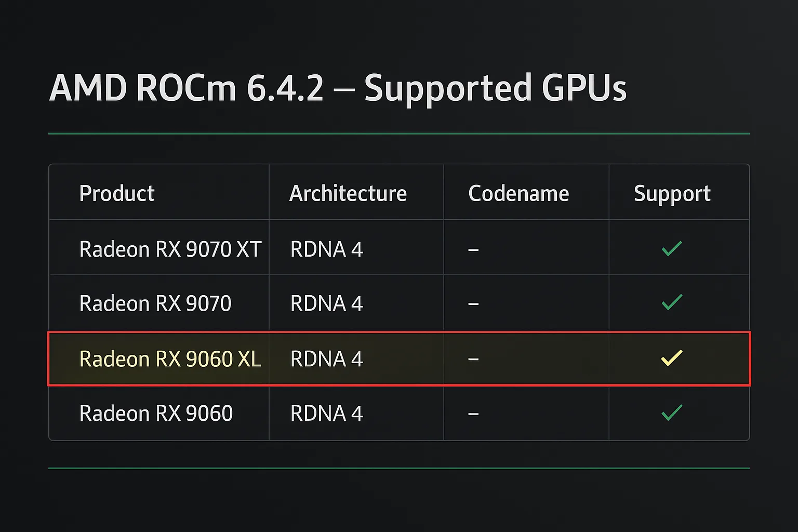Click the codename dash for RX 9060
The height and width of the screenshot is (532, 798).
(x=473, y=414)
